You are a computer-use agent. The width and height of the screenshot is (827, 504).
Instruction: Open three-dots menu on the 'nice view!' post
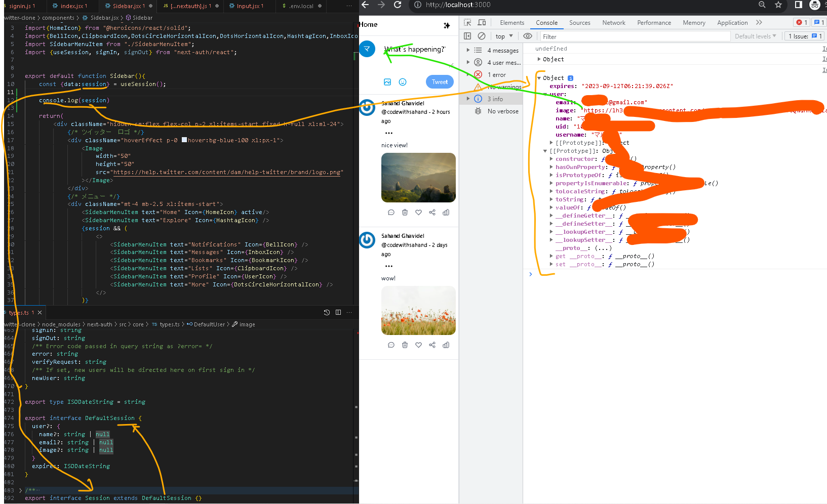[x=389, y=133]
